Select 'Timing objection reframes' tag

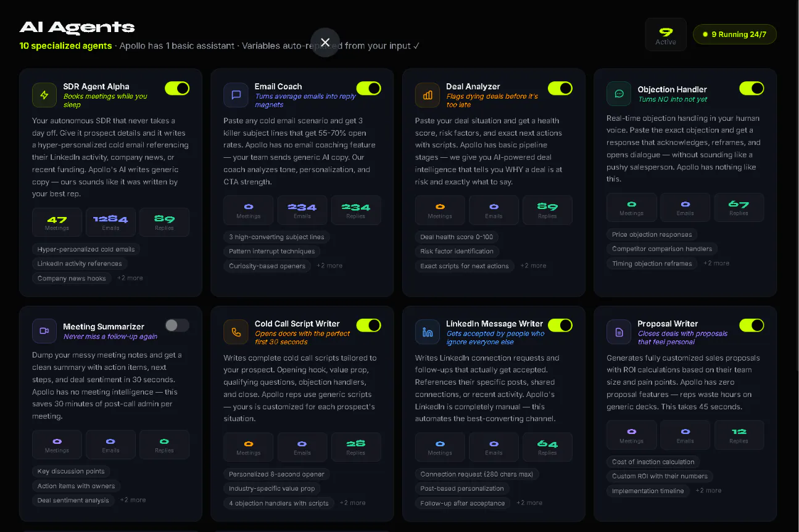pos(652,263)
